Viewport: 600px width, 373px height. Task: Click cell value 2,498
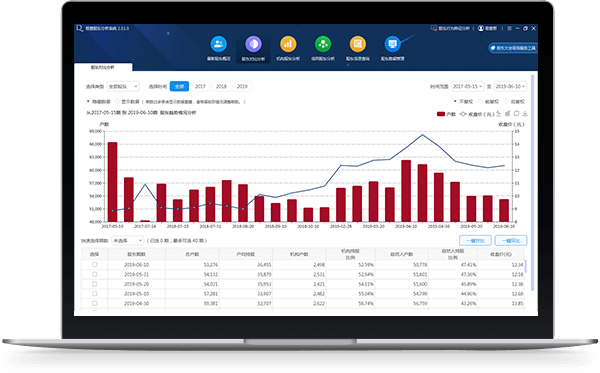tap(319, 265)
